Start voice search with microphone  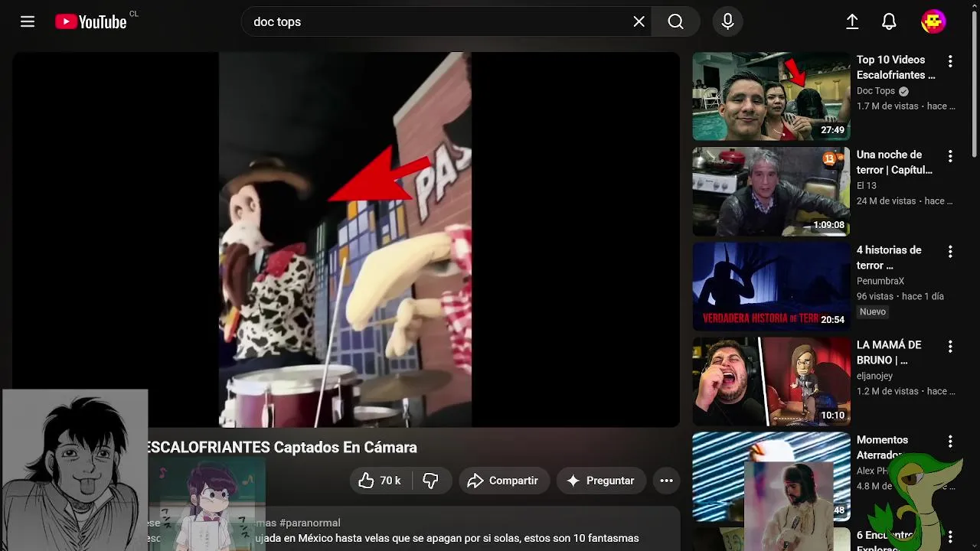pyautogui.click(x=727, y=21)
